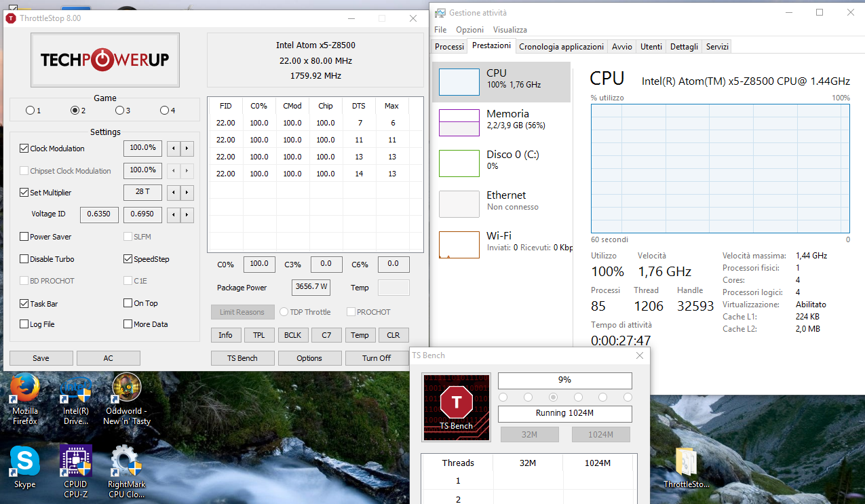This screenshot has height=504, width=865.
Task: Select Disco 0 (C:) in sidebar
Action: pyautogui.click(x=501, y=163)
